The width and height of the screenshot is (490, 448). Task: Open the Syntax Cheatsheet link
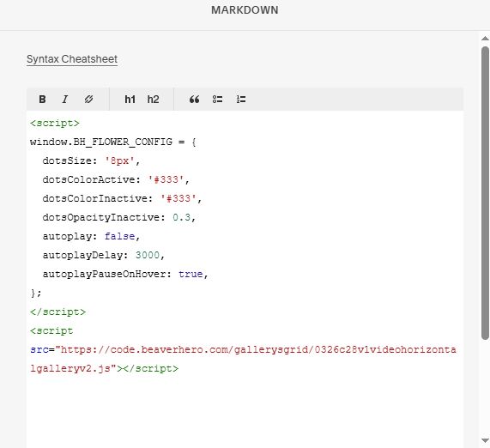72,59
